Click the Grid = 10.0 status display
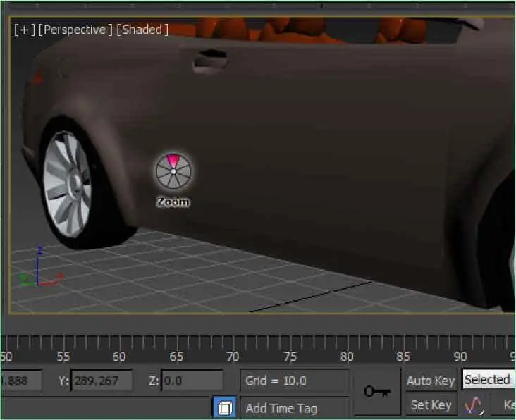The width and height of the screenshot is (516, 420). 294,381
